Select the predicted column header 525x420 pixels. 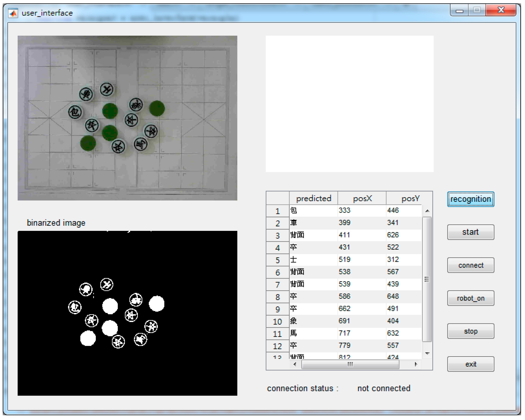[313, 198]
